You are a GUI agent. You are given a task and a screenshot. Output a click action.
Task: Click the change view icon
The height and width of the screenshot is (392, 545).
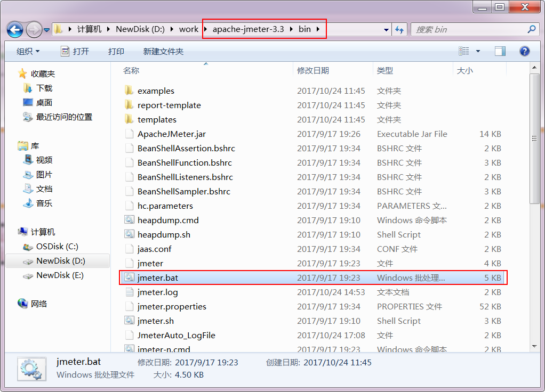pos(463,51)
